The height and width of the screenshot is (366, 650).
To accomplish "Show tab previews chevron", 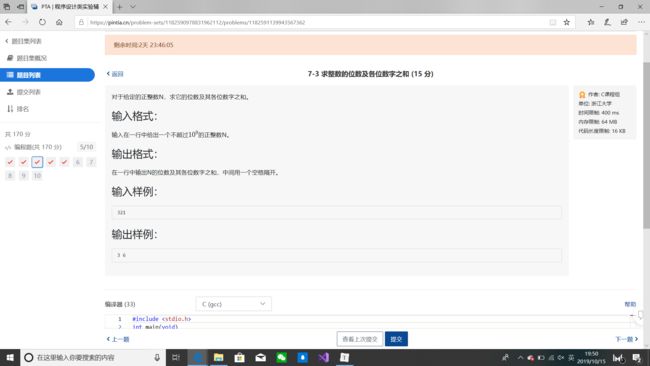I will pyautogui.click(x=133, y=7).
